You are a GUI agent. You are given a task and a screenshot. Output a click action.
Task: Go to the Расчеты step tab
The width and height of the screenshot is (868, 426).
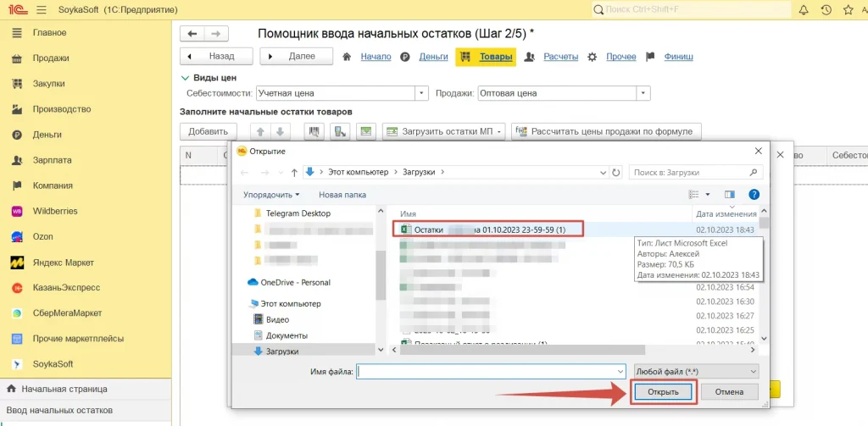[560, 57]
